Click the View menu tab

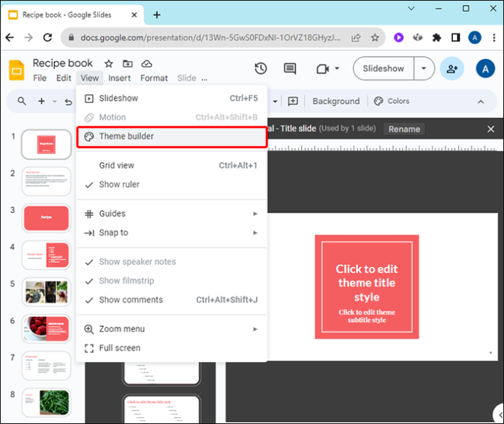[x=90, y=78]
